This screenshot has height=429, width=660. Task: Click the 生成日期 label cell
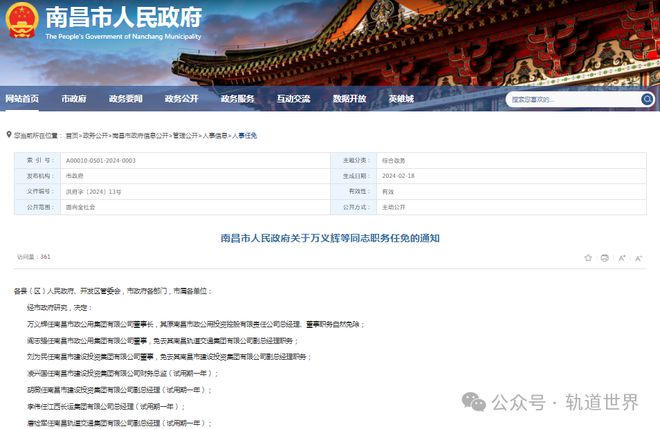(x=354, y=176)
